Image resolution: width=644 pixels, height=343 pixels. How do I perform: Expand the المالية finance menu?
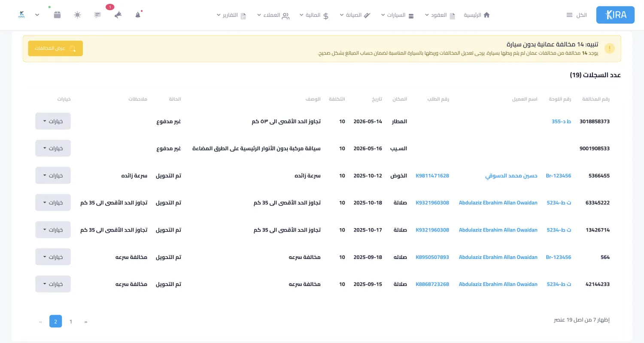[x=314, y=15]
